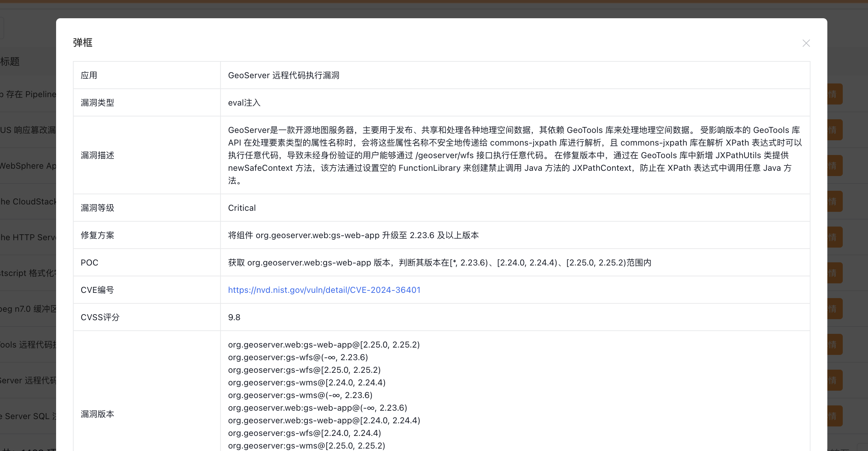
Task: Click the CVSS评分 label cell
Action: coord(147,317)
